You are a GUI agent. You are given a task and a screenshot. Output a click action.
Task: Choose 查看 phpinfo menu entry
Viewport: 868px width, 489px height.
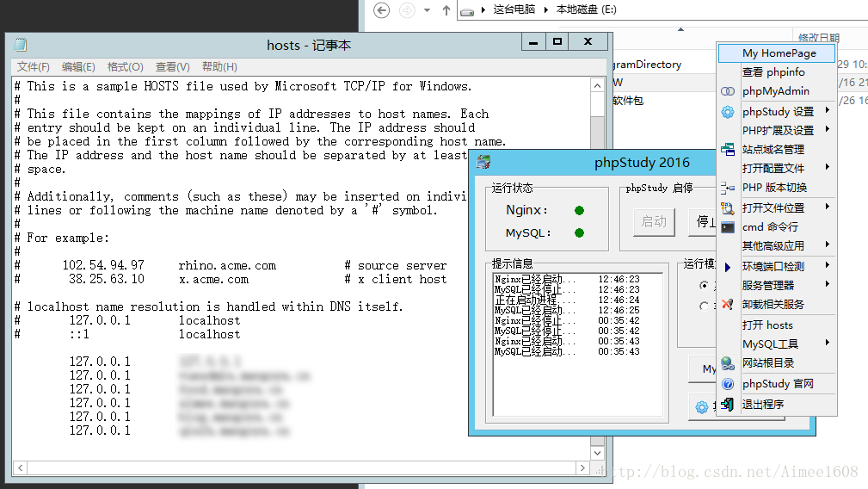(x=776, y=72)
